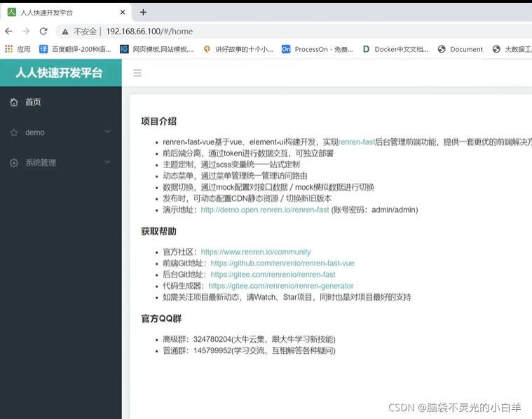Click the 不安全 label in address bar
This screenshot has height=419, width=532.
click(85, 32)
